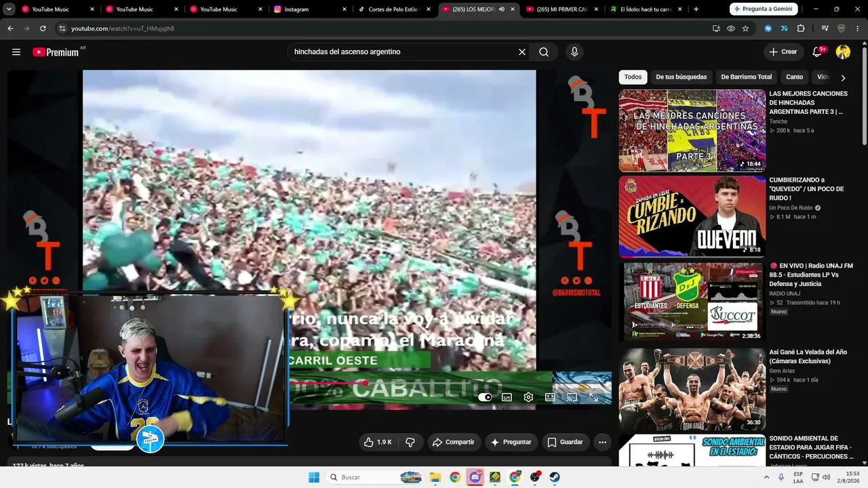Run search with the magnifier button
The image size is (868, 488).
pos(544,52)
